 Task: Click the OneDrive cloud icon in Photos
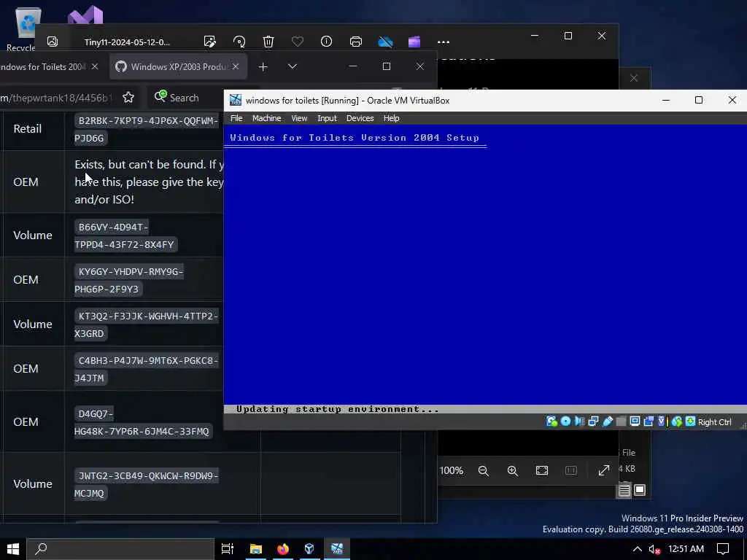(385, 42)
